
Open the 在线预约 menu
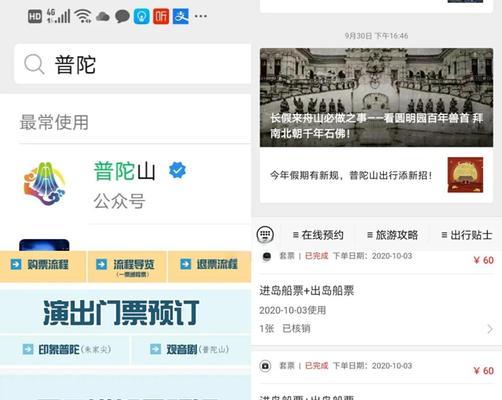318,235
